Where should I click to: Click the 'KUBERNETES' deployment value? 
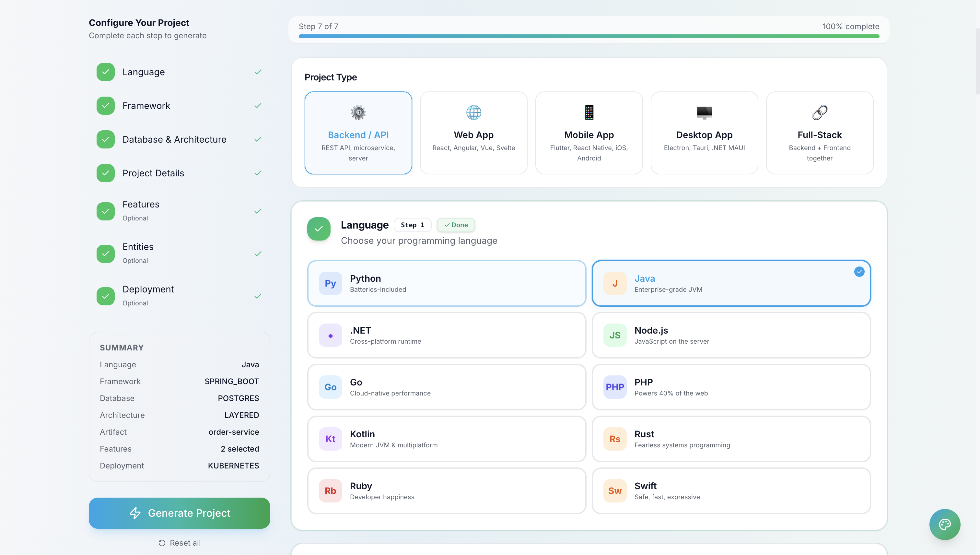click(233, 466)
